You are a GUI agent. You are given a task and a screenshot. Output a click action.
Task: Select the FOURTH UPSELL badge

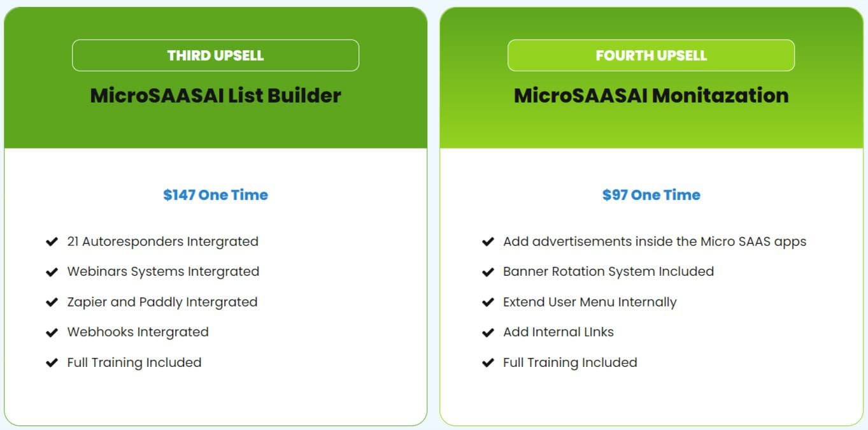point(651,55)
